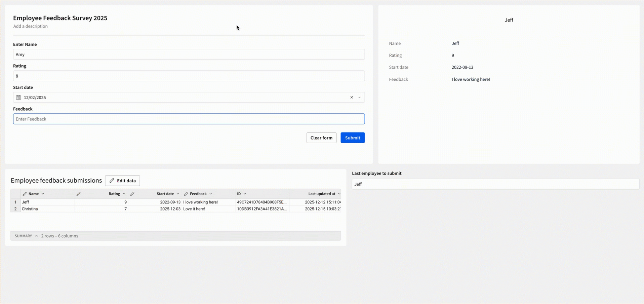Open the Last updated at column dropdown
Image resolution: width=644 pixels, height=304 pixels.
coord(339,194)
